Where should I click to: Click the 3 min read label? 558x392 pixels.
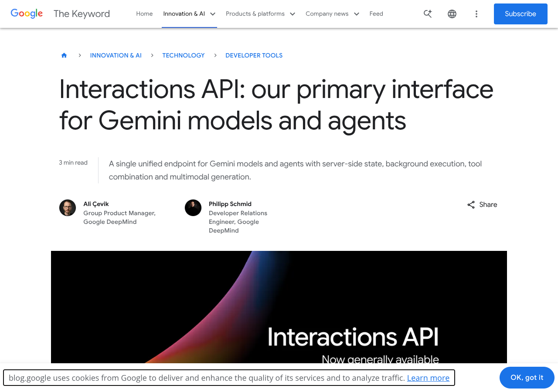pos(73,162)
